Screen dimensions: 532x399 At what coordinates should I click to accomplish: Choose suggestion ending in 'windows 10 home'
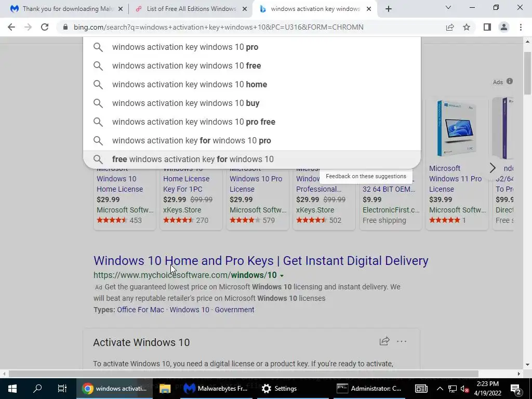[x=252, y=84]
